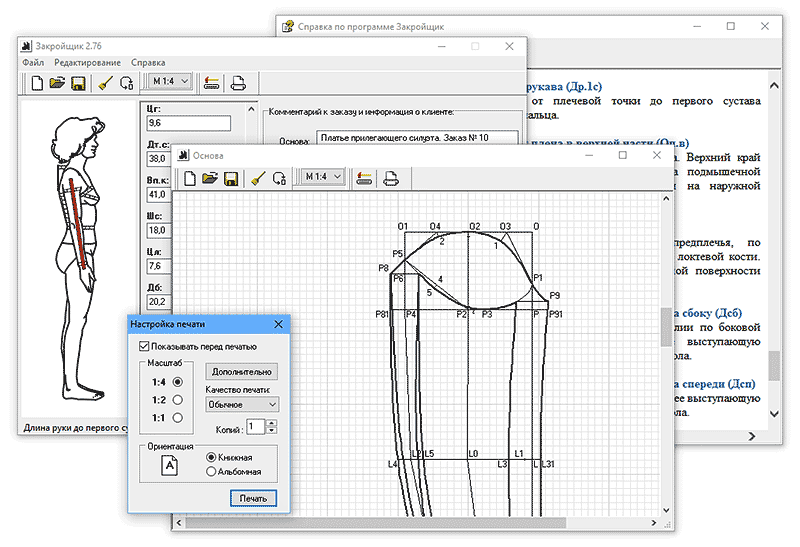Open M 1:4 scale dropdown in main window
Image resolution: width=800 pixels, height=547 pixels.
pyautogui.click(x=170, y=81)
